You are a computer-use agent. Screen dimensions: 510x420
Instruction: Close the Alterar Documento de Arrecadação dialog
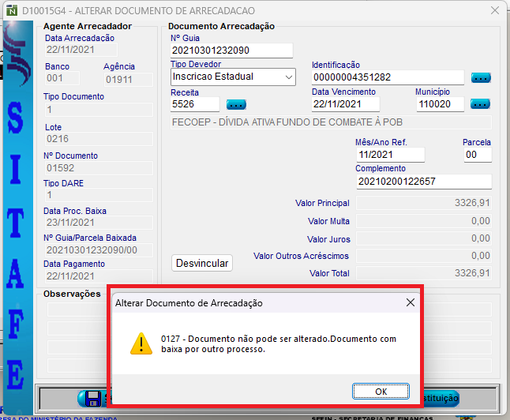[x=410, y=302]
